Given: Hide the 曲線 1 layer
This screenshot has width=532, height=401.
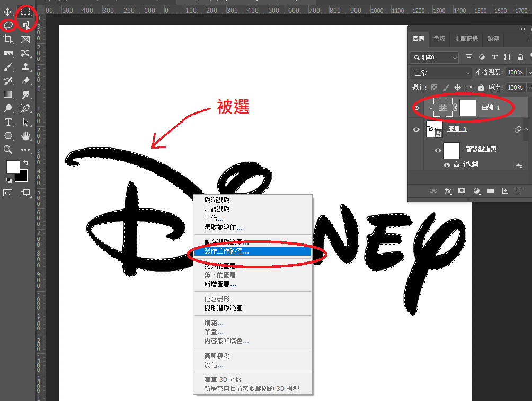Looking at the screenshot, I should click(x=417, y=108).
